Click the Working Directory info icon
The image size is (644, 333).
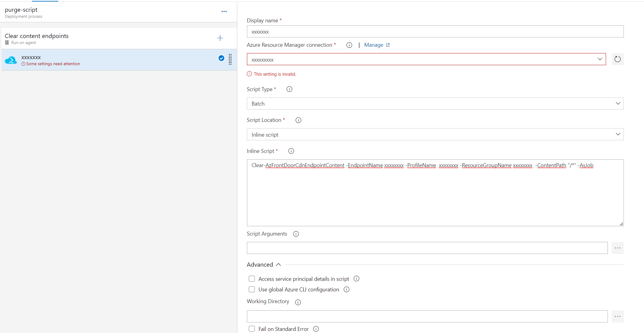click(x=298, y=302)
